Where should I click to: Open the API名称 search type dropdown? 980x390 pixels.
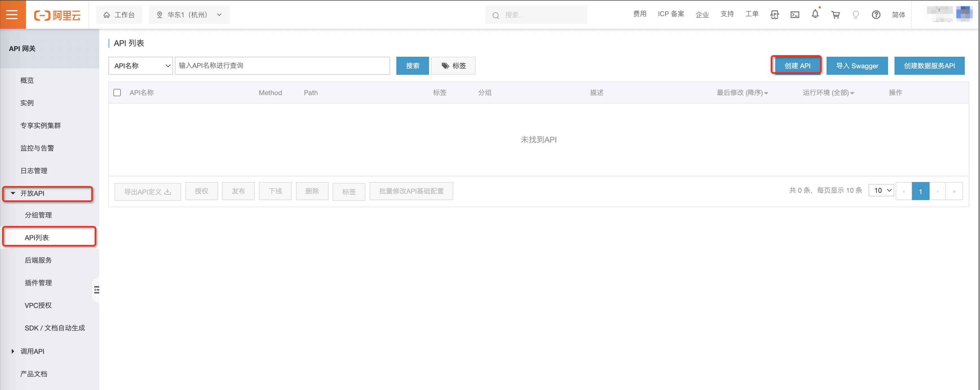point(141,66)
